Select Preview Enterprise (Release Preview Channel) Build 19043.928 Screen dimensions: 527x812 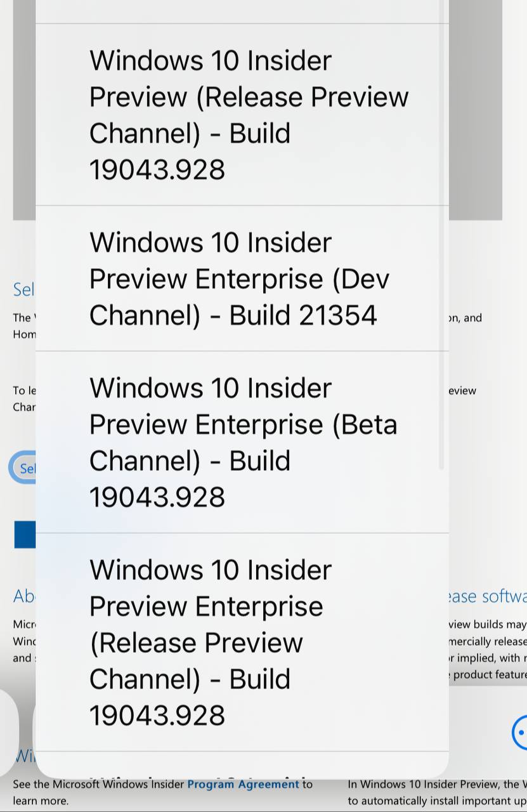point(242,642)
